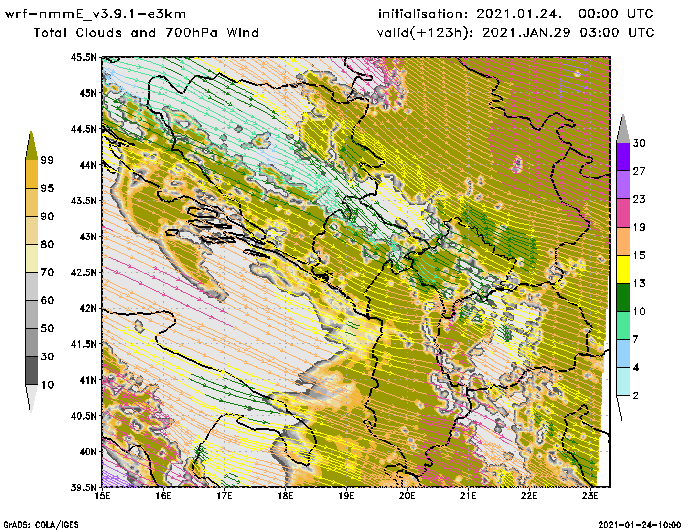Image resolution: width=700 pixels, height=530 pixels.
Task: Click the cloud legend swatch between 80 and 90
Action: [x=31, y=230]
